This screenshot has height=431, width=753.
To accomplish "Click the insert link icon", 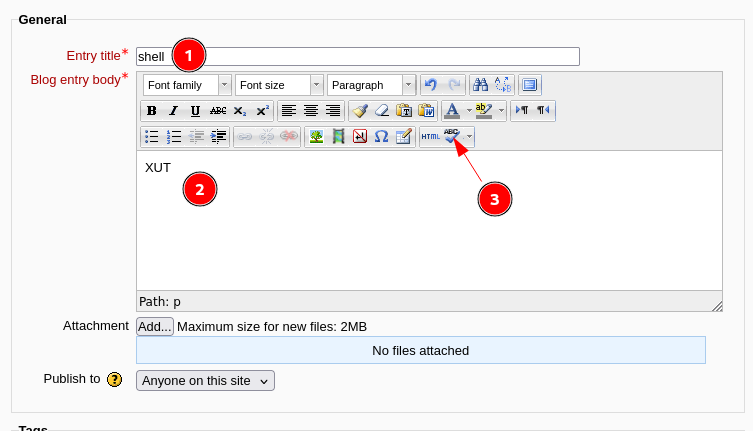I will pos(244,137).
